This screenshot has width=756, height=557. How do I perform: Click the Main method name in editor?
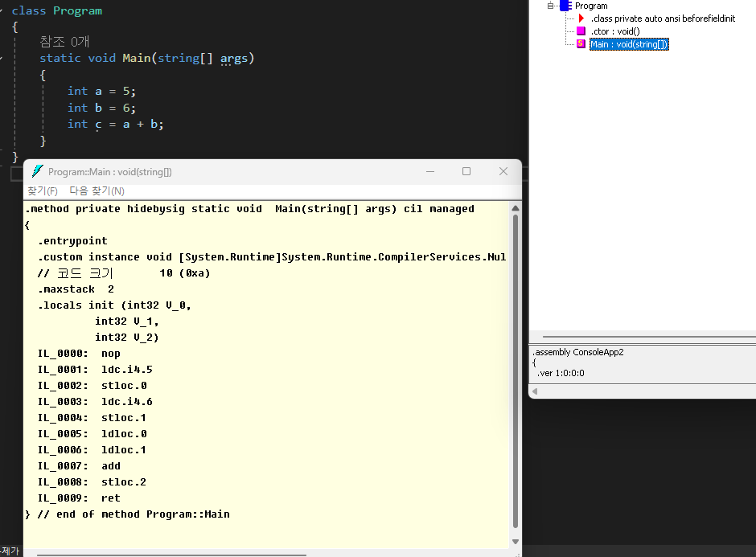point(137,58)
